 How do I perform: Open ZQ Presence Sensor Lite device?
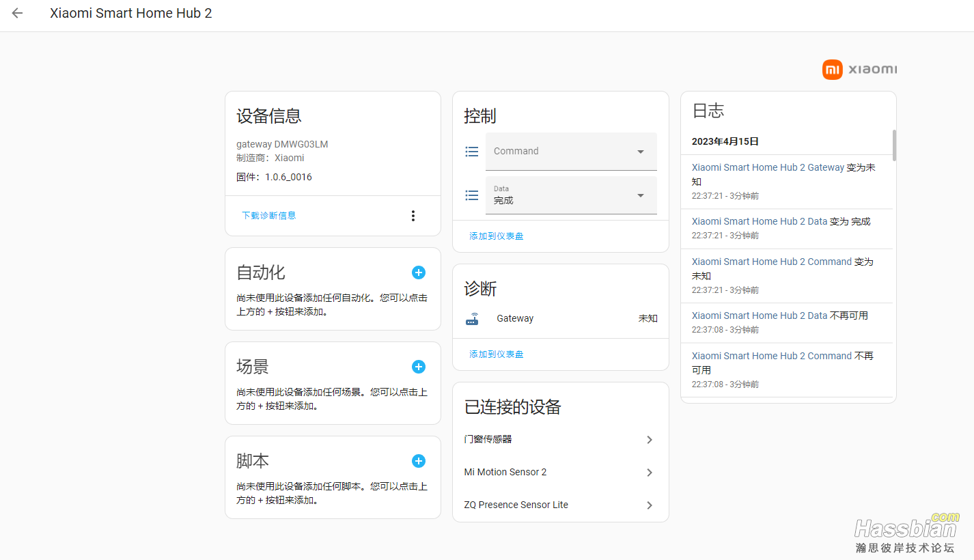pyautogui.click(x=560, y=505)
